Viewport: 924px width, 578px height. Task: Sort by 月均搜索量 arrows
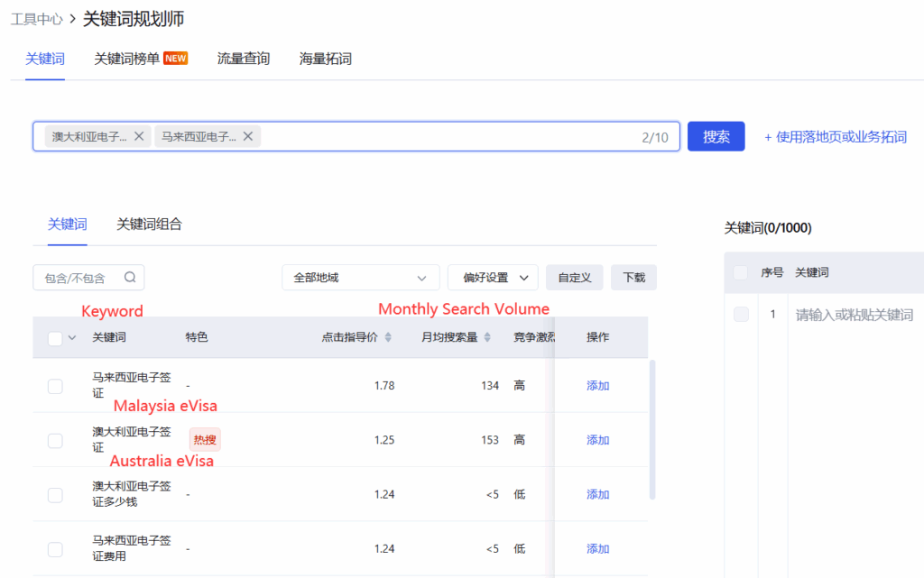click(x=487, y=337)
